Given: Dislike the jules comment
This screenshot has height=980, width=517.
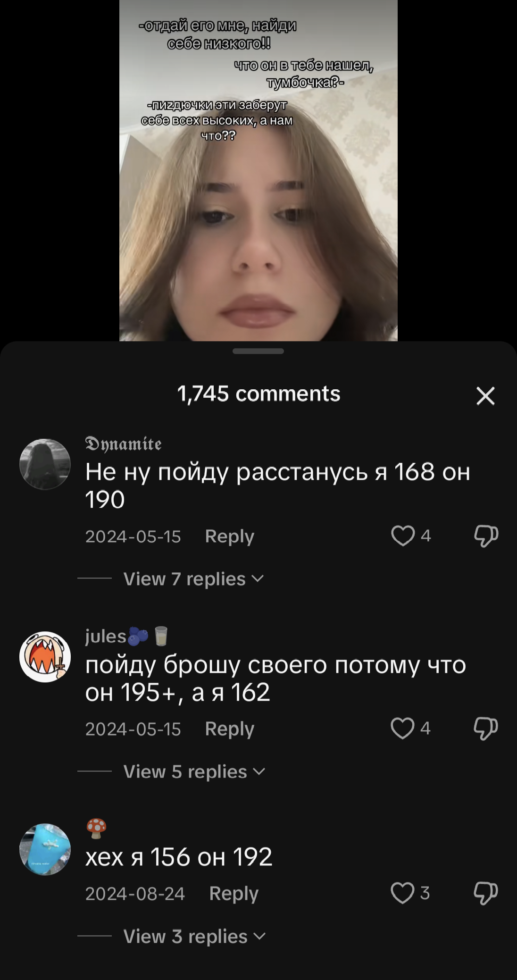Looking at the screenshot, I should click(486, 729).
